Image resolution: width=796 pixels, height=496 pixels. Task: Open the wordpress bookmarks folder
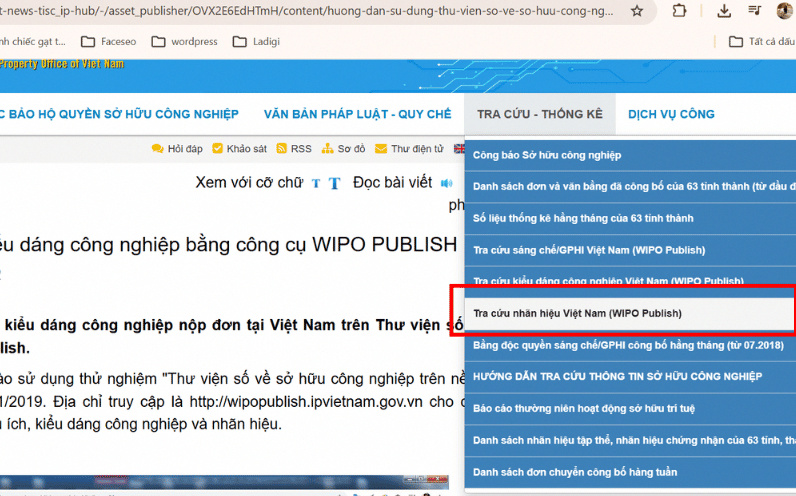pyautogui.click(x=184, y=42)
